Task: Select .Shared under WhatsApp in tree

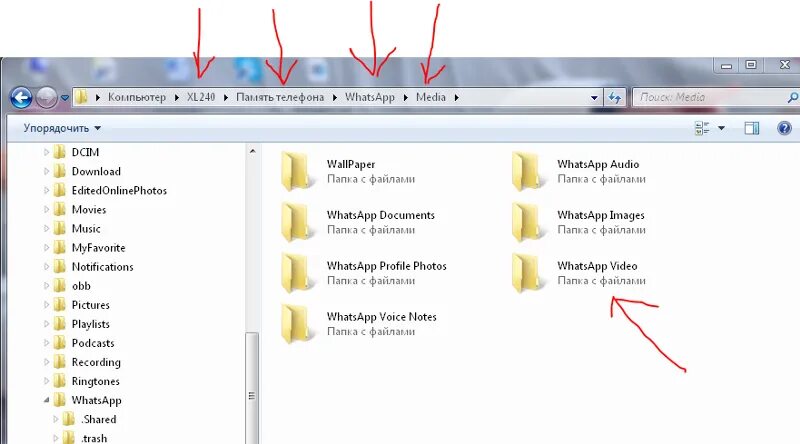Action: pyautogui.click(x=98, y=419)
